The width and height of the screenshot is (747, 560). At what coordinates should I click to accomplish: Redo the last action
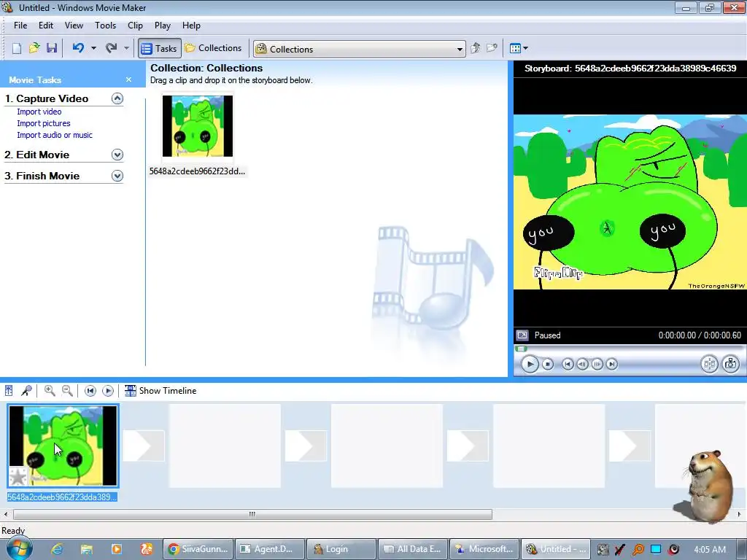112,48
